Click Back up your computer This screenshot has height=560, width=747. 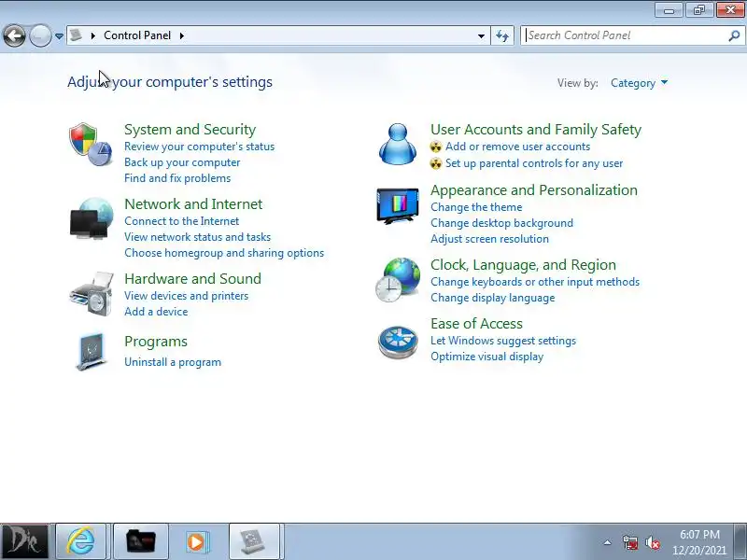[182, 162]
